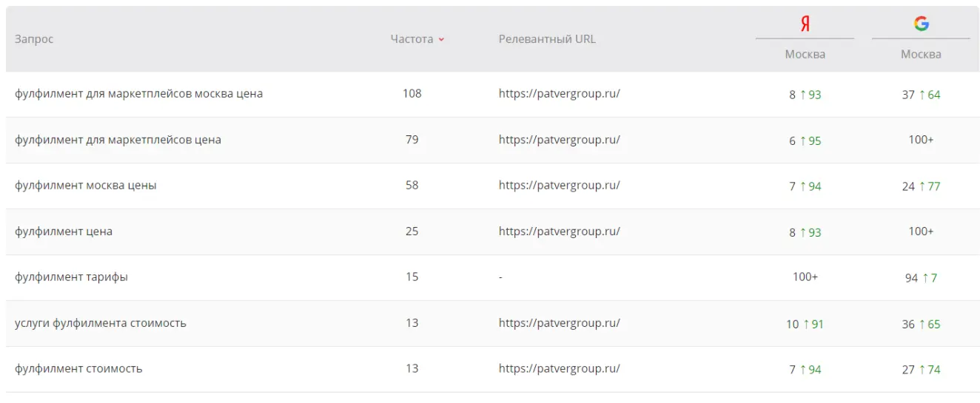Open patvergroup.ru link in the frequency 79 row
The height and width of the screenshot is (403, 980).
[559, 140]
